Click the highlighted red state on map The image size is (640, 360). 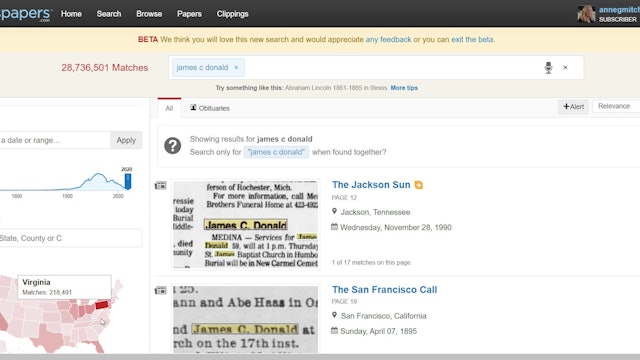[102, 305]
